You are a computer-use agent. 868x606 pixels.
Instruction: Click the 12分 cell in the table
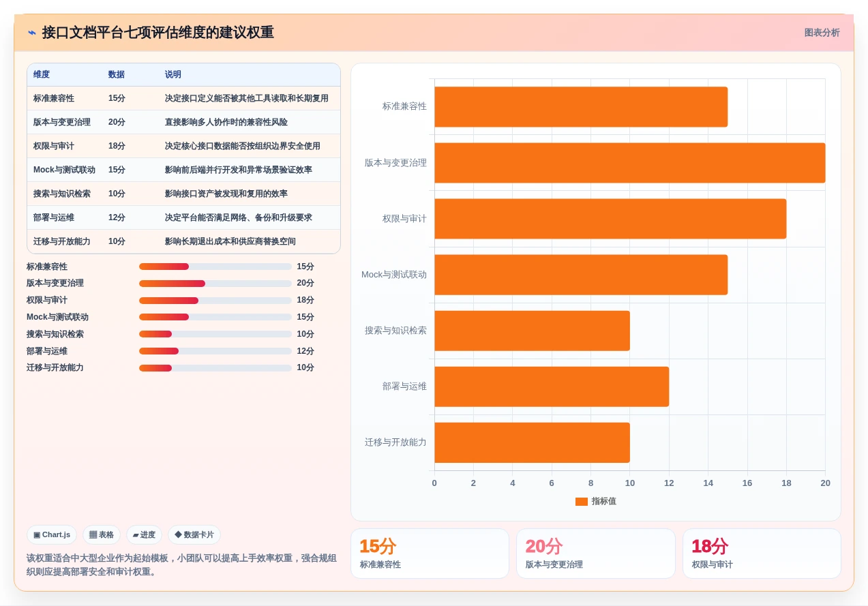tap(117, 217)
